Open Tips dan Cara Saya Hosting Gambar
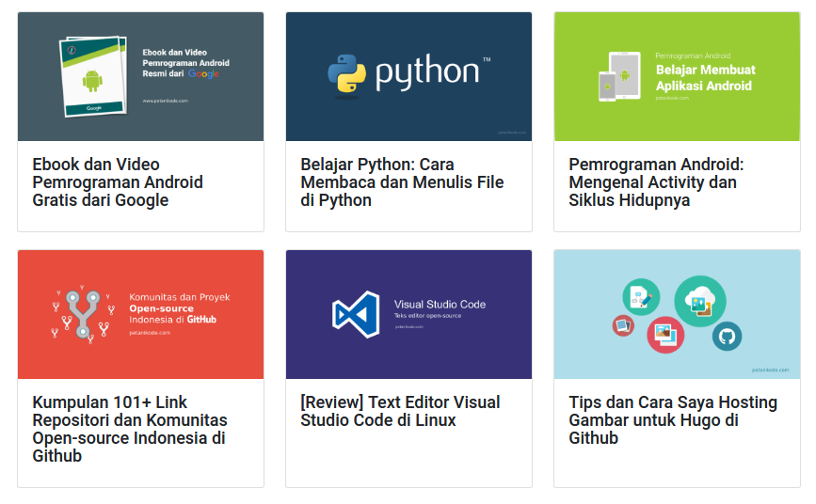Viewport: 816px width, 504px height. 673,419
